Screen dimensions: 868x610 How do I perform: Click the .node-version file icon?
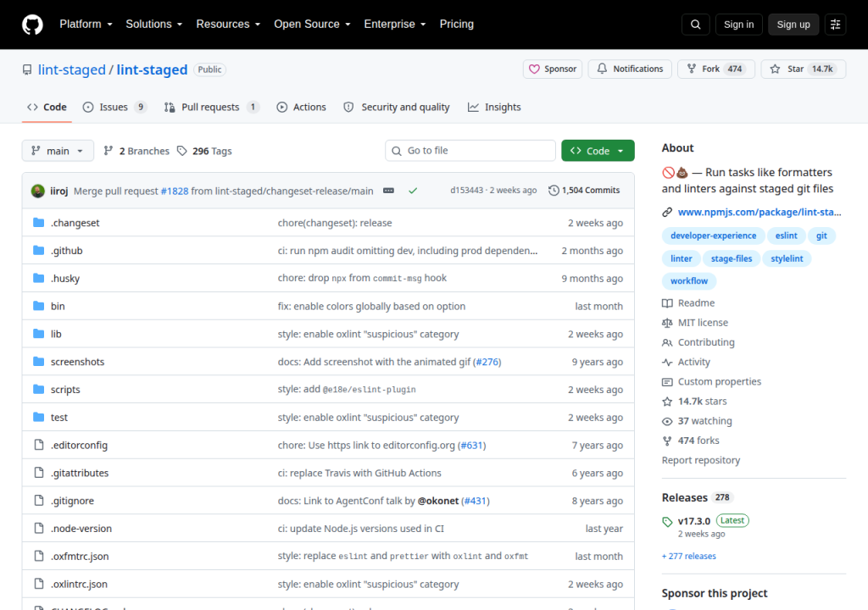pyautogui.click(x=39, y=528)
